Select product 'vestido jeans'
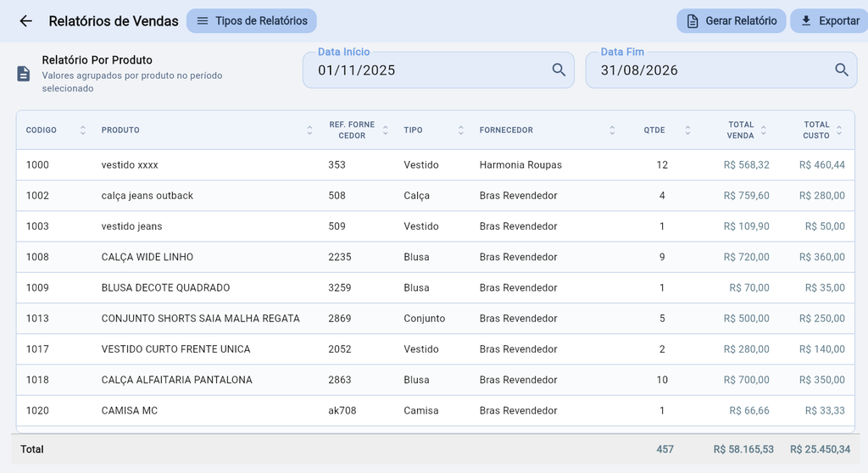This screenshot has height=473, width=868. [131, 226]
